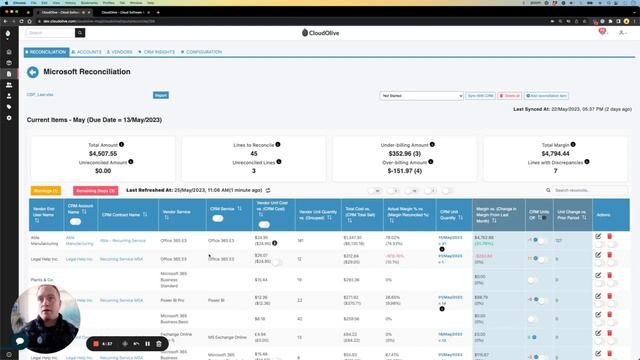
Task: Click the table search field above Actions column
Action: [590, 190]
